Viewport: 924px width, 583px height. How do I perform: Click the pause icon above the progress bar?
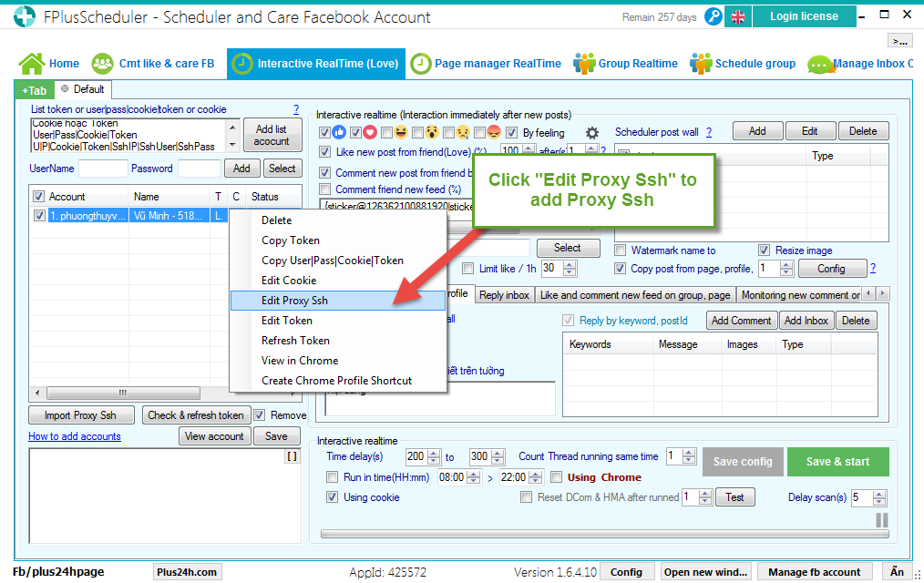[x=882, y=520]
